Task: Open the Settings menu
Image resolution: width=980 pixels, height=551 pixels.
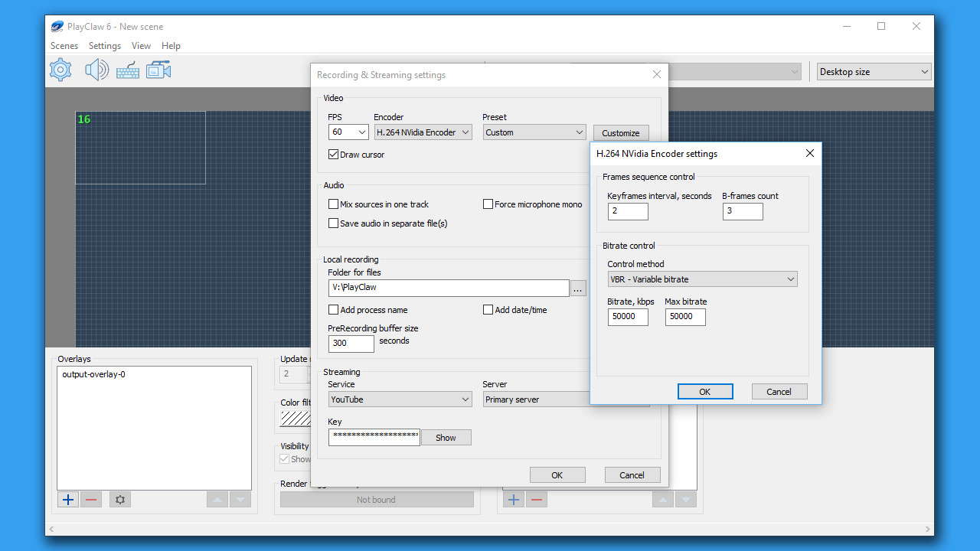Action: (x=104, y=46)
